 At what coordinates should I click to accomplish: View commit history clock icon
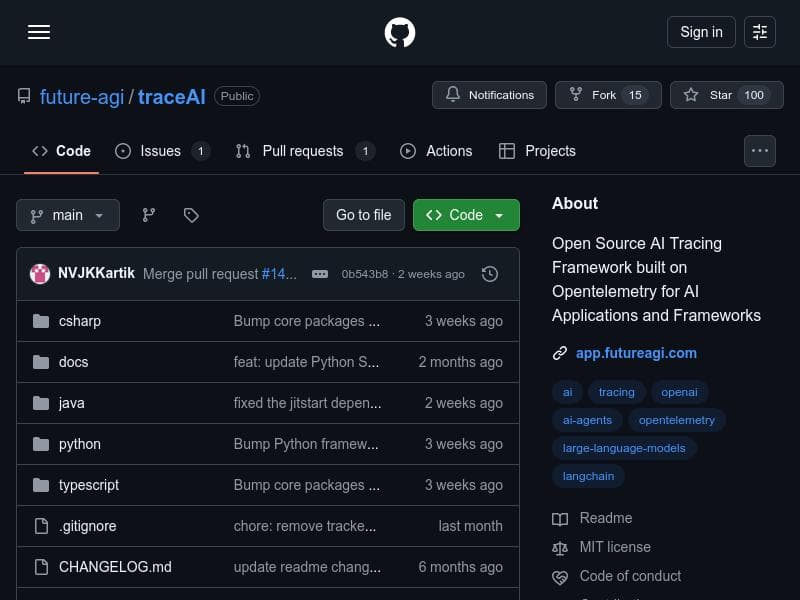(490, 274)
